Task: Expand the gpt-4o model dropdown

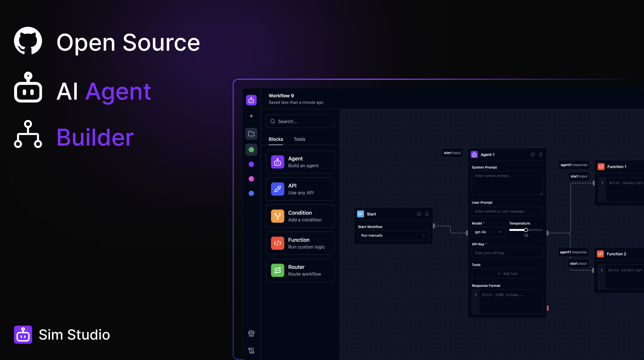Action: 488,232
